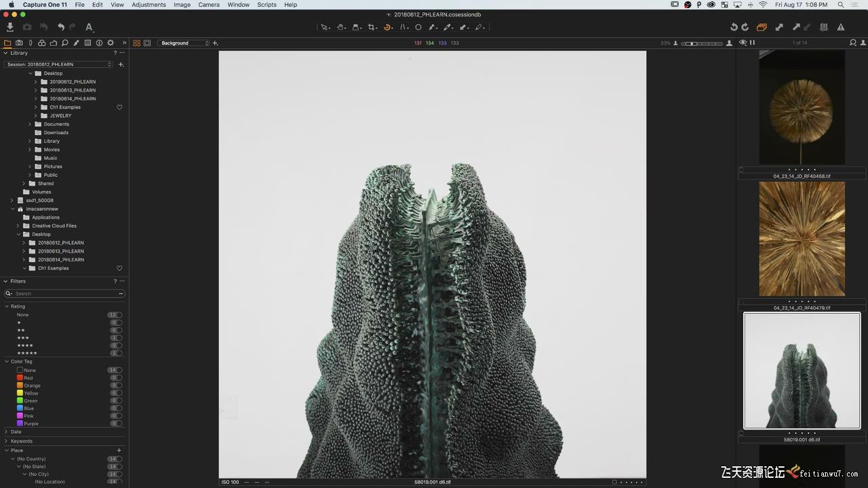The image size is (868, 488).
Task: Collapse the Rating filter section
Action: coord(6,306)
